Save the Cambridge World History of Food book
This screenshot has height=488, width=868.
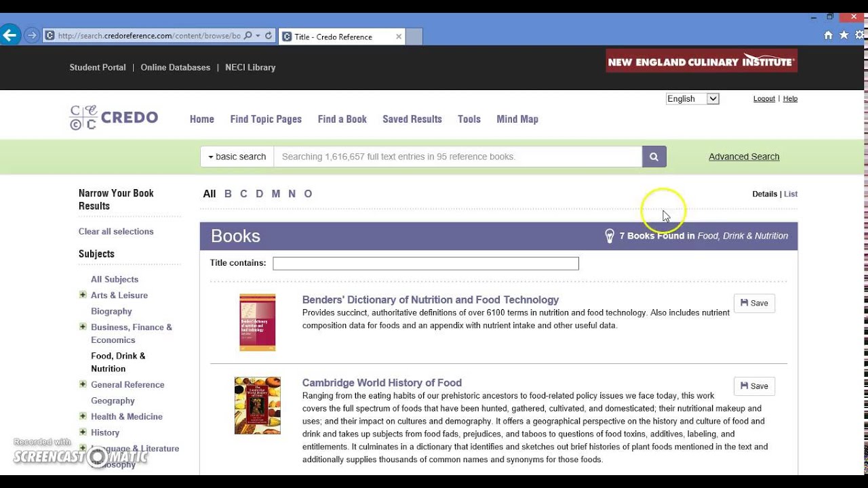coord(754,386)
